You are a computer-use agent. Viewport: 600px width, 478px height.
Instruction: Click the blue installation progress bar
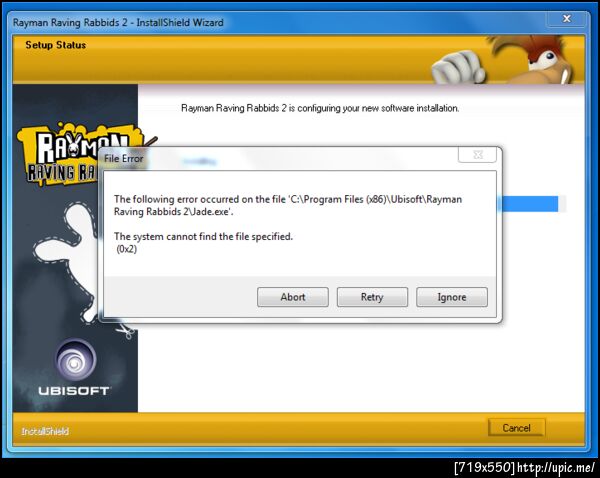tap(530, 204)
